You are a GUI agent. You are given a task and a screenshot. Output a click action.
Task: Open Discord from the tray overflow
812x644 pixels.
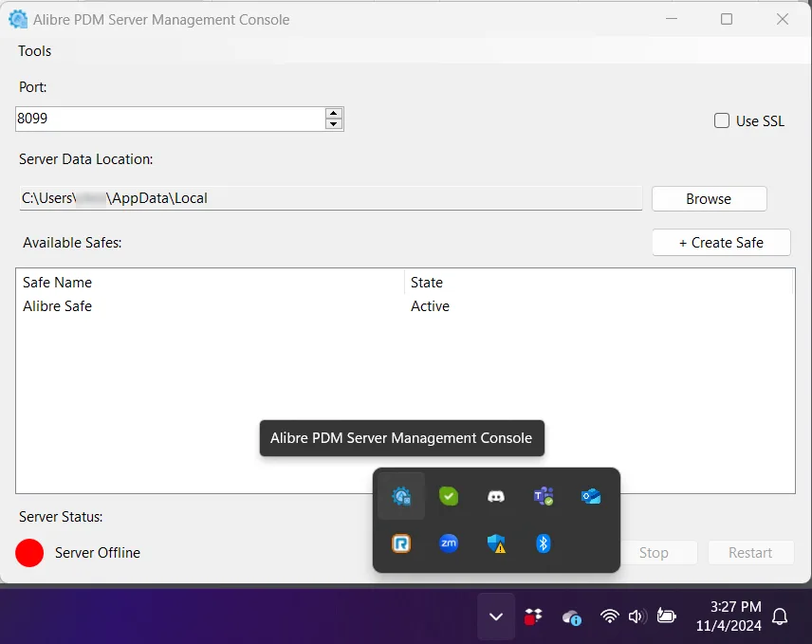pyautogui.click(x=496, y=496)
